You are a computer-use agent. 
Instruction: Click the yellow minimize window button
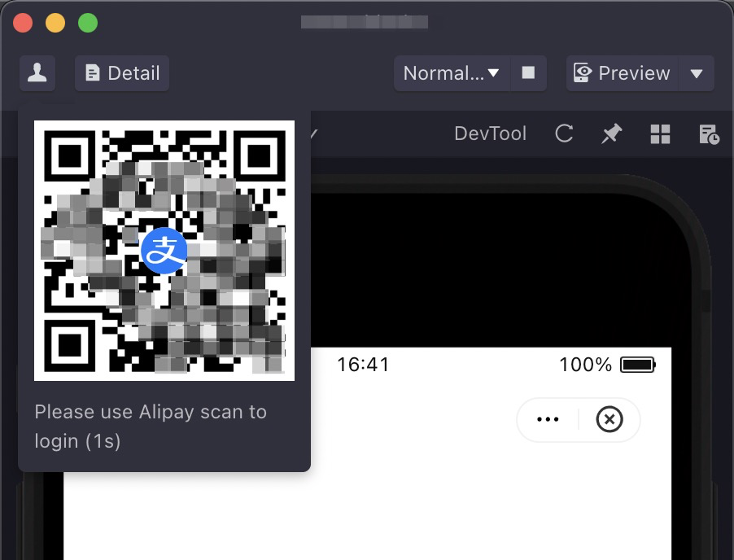(55, 23)
